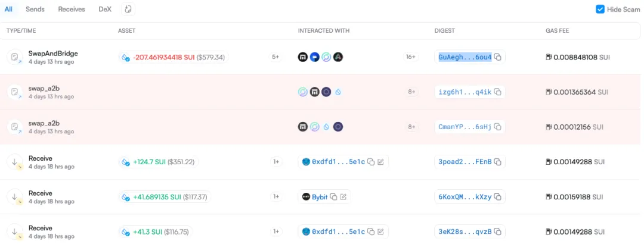Expand the 16+ interacted addresses badge
This screenshot has height=244, width=644.
(x=411, y=57)
